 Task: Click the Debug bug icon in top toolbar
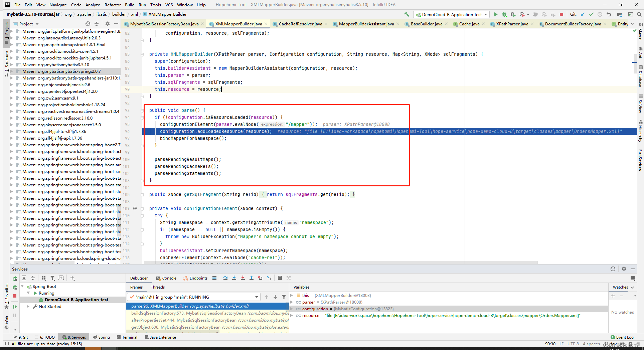coord(504,14)
